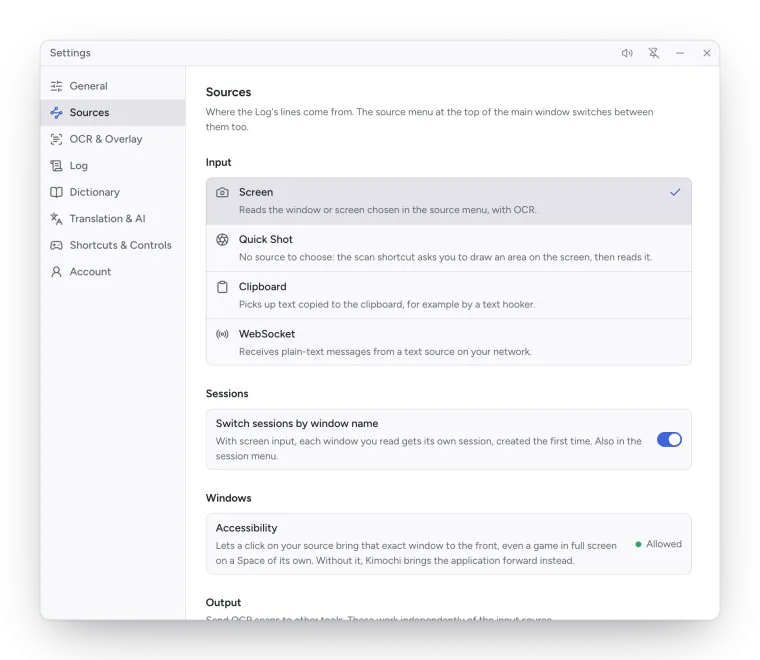
Task: Click 'Lets a click on your source' description
Action: coord(416,553)
